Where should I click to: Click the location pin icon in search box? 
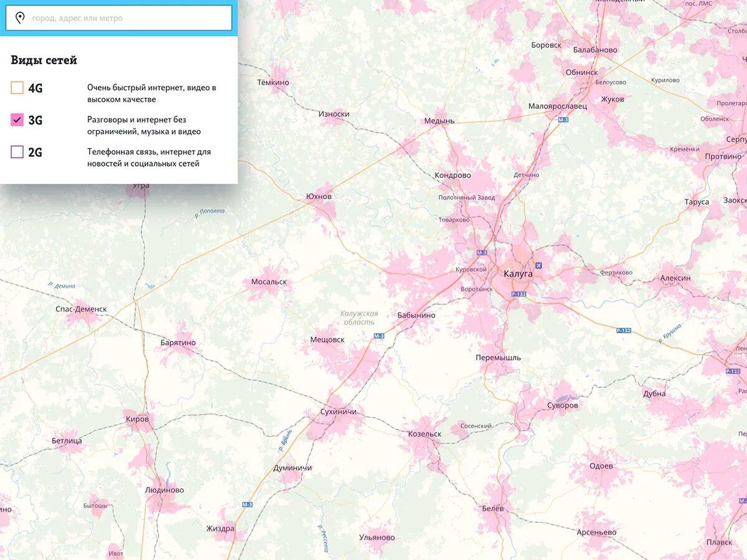[x=20, y=18]
